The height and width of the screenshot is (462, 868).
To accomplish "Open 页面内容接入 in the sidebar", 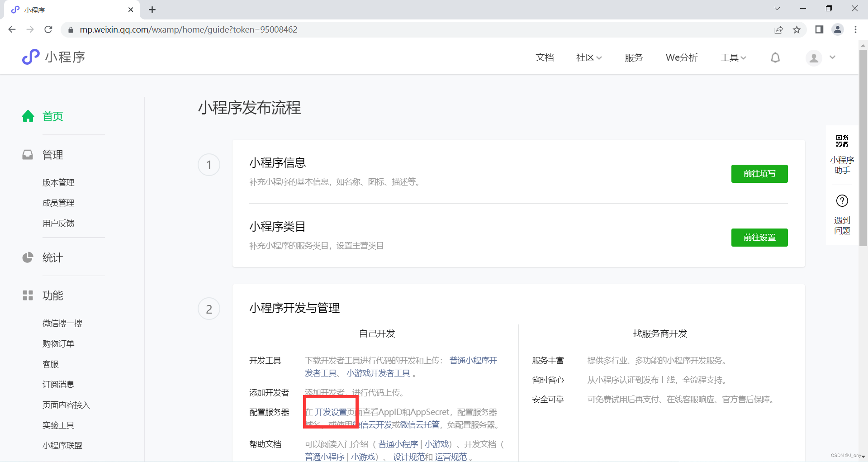I will click(66, 405).
